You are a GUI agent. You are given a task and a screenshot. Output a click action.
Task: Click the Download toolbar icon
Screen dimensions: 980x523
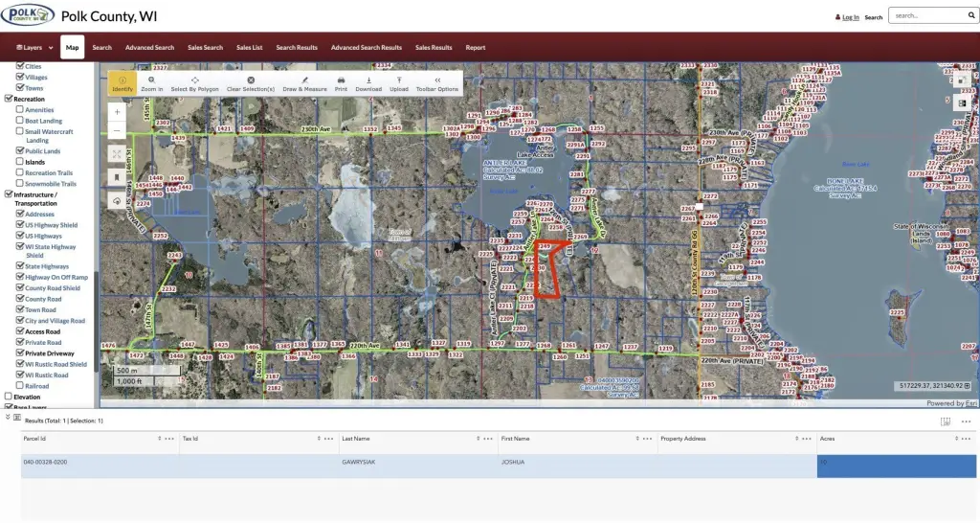(x=368, y=83)
